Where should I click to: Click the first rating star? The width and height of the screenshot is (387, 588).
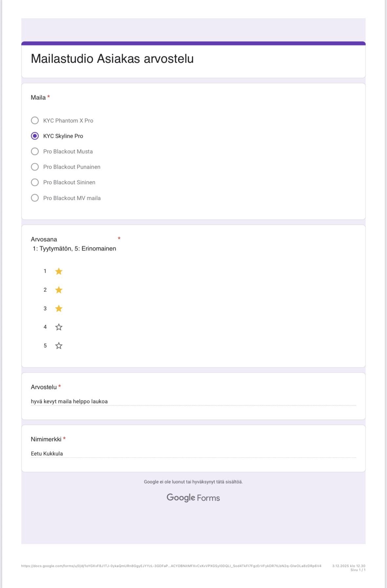point(59,271)
